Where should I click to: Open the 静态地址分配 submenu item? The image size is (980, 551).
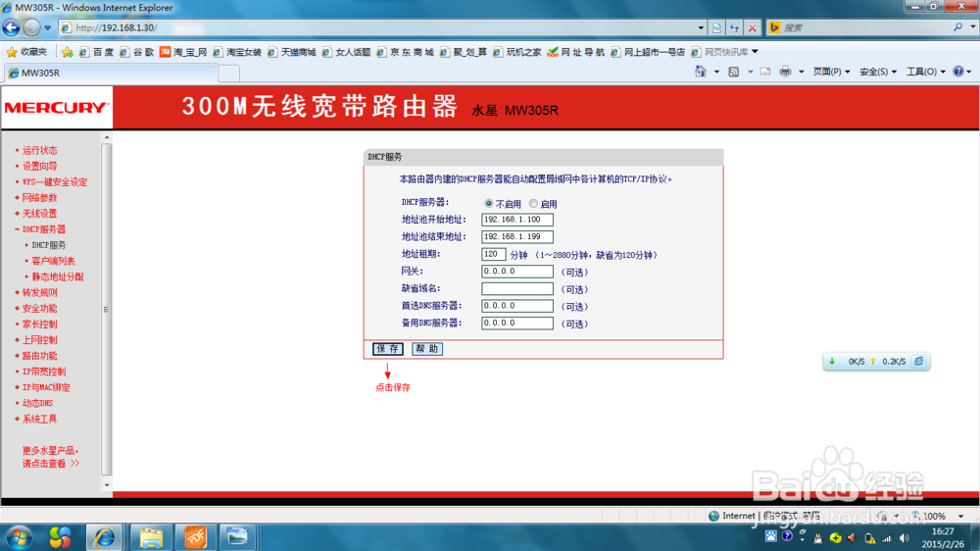[x=58, y=276]
